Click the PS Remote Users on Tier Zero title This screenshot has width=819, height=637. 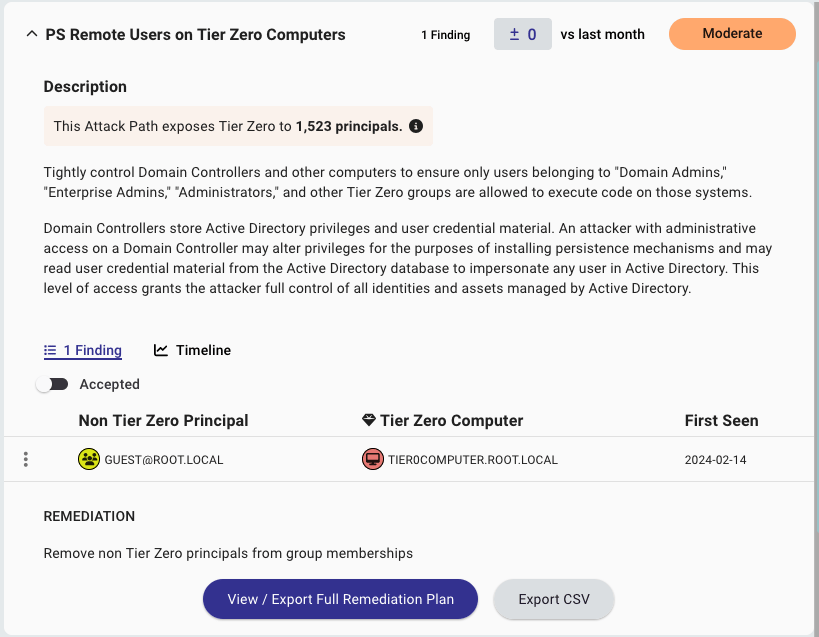point(195,34)
